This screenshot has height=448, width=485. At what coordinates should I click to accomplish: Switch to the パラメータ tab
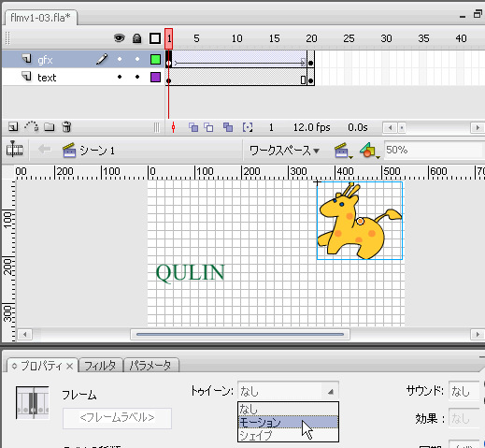coord(150,366)
